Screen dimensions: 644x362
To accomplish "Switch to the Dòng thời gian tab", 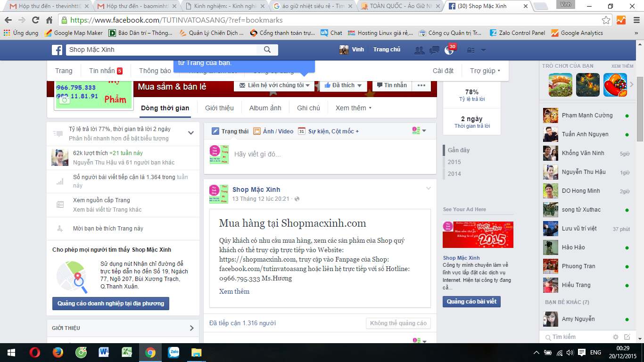I will coord(165,108).
